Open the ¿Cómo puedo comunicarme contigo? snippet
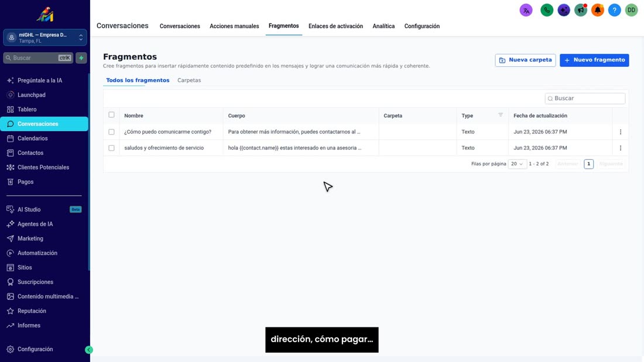The image size is (644, 362). [x=167, y=132]
